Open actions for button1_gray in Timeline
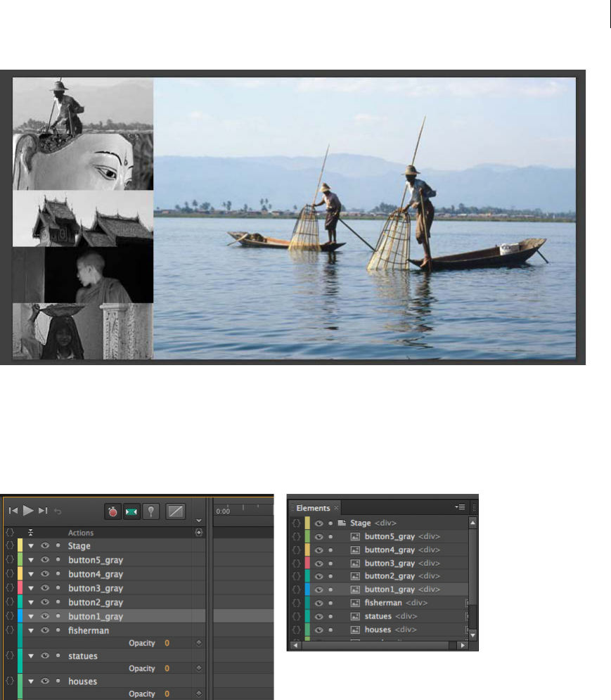611x700 pixels. click(x=10, y=616)
